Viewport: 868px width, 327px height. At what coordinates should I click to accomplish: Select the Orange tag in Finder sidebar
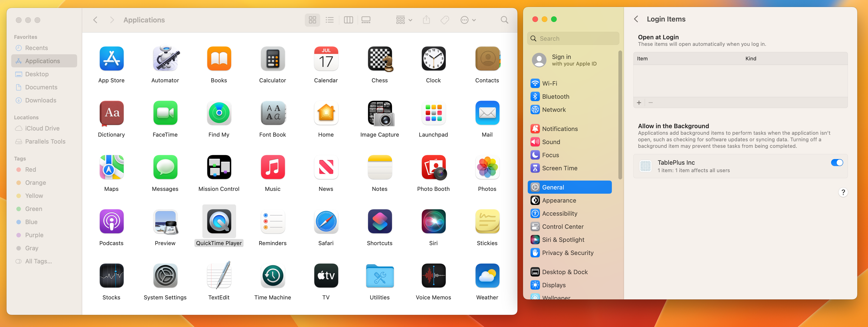(x=35, y=183)
